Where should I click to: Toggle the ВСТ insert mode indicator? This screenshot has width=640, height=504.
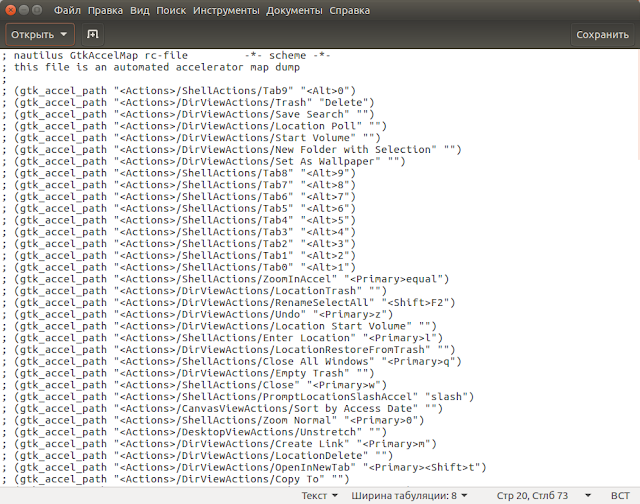pos(620,495)
